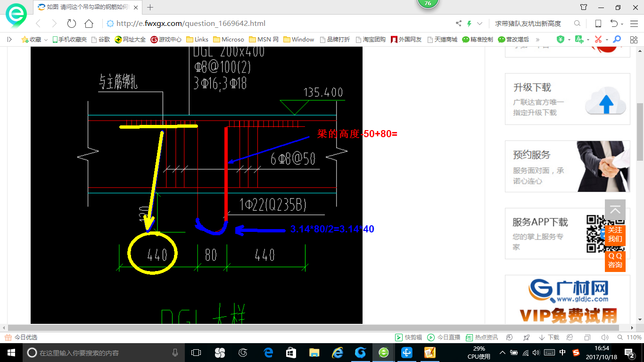Screen dimensions: 644x362
Task: Open File Explorer from the taskbar
Action: (x=314, y=353)
